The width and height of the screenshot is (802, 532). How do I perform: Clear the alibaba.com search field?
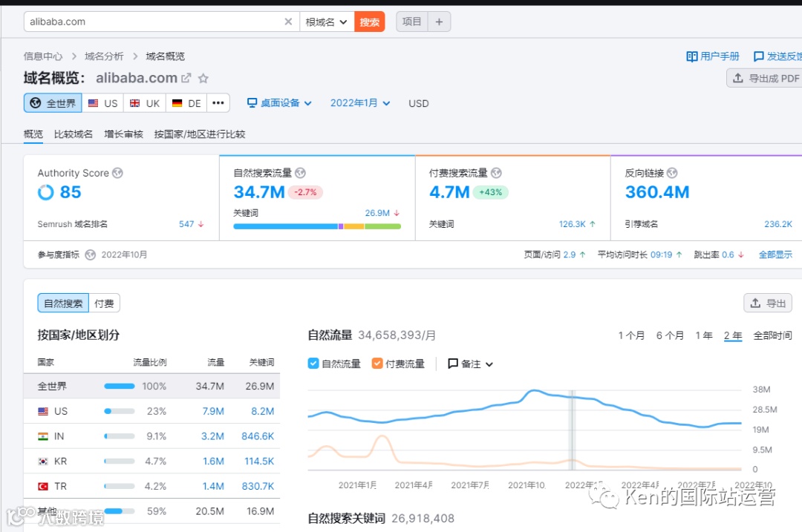(x=288, y=22)
